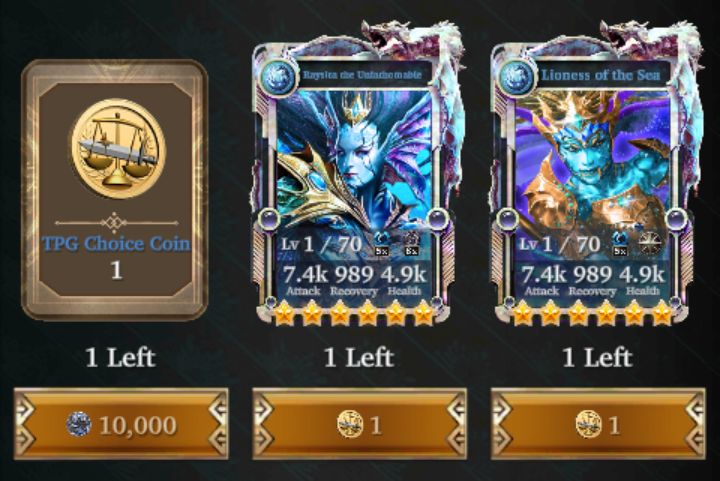This screenshot has height=481, width=720.
Task: Tap the golden scales coin emblem
Action: tap(117, 148)
